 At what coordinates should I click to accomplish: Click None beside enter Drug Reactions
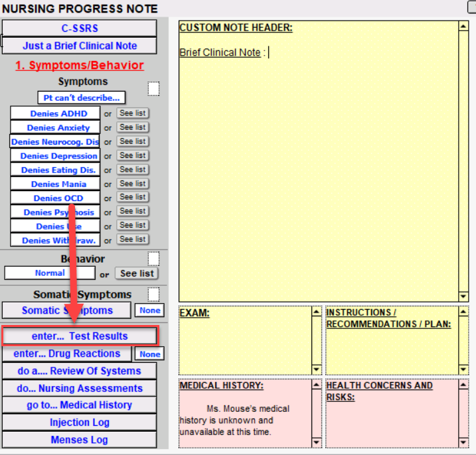(x=149, y=354)
